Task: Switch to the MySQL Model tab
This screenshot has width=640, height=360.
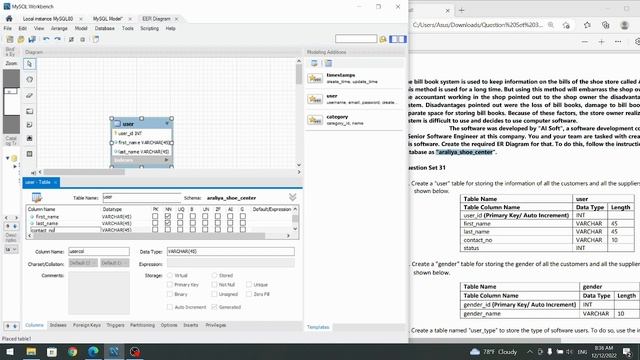Action: [x=108, y=19]
